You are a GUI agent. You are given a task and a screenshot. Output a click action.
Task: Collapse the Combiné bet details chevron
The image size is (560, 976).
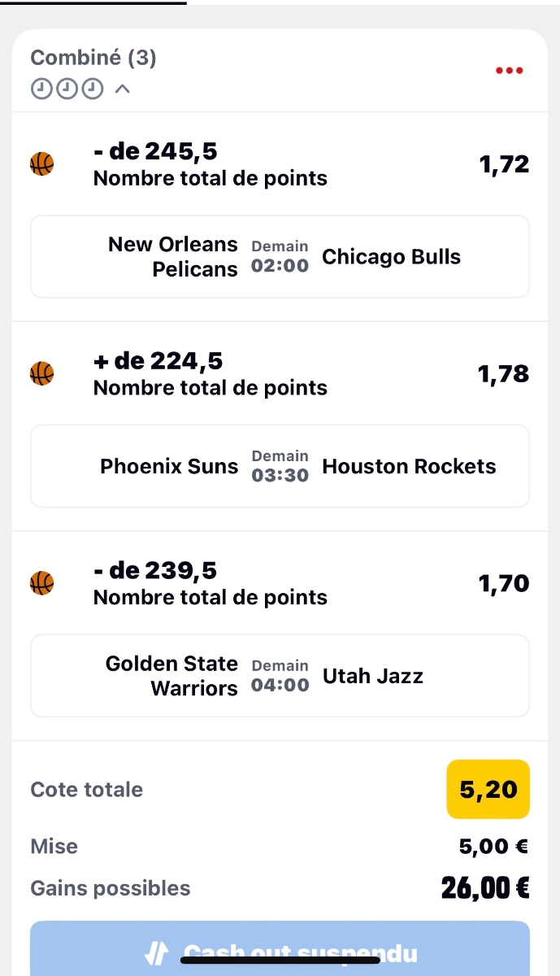122,89
